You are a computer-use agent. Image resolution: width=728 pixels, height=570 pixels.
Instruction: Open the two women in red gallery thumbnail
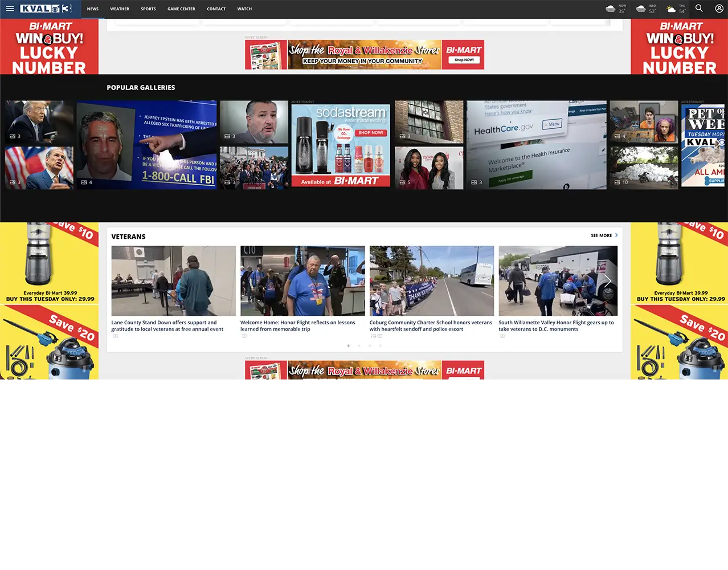429,168
